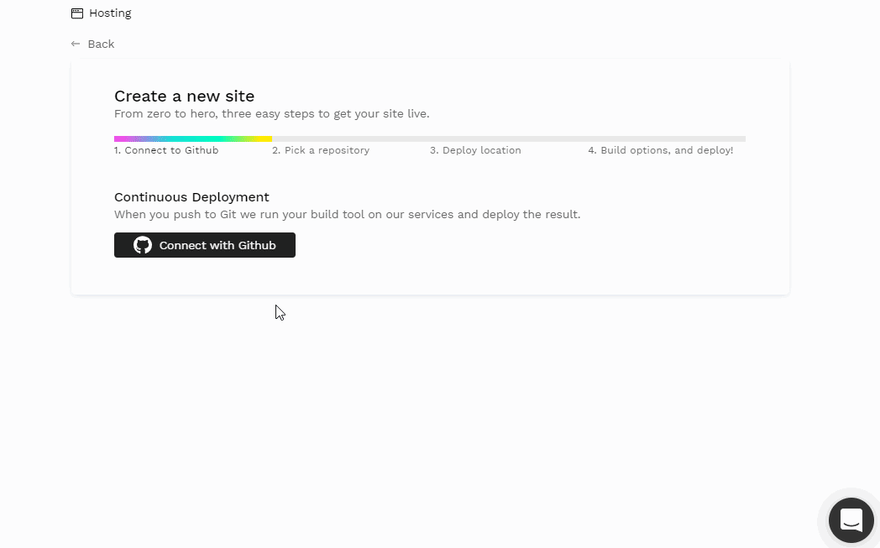This screenshot has height=548, width=880.
Task: Click the 'When you push to Git' description
Action: click(x=347, y=214)
